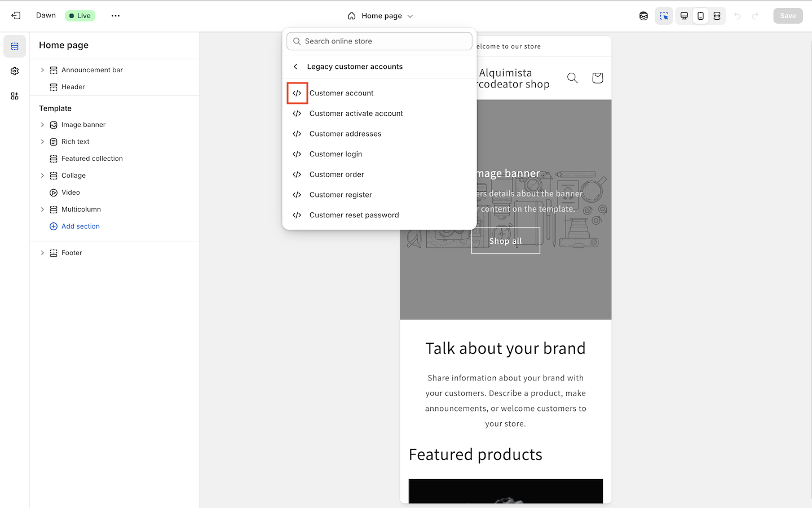Click the Shop all button in preview

tap(505, 241)
